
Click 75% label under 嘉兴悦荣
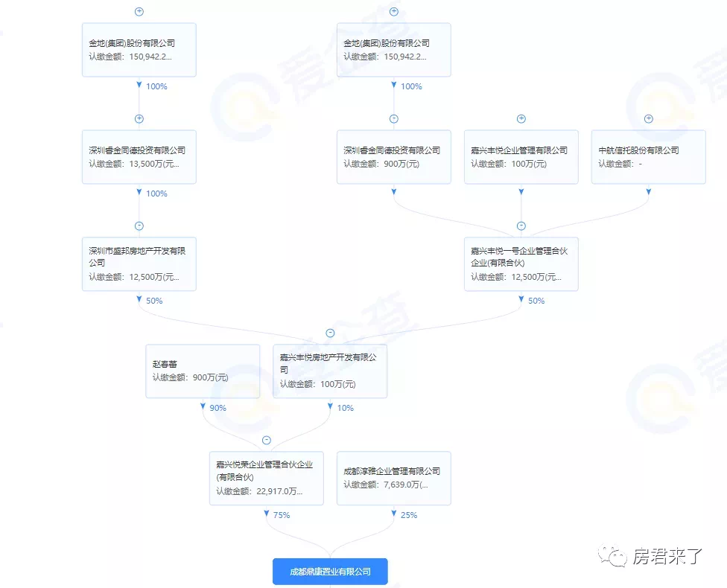[x=282, y=515]
